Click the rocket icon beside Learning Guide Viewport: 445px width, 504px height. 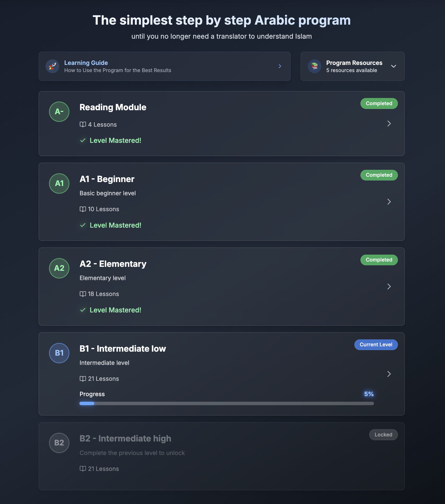[52, 66]
